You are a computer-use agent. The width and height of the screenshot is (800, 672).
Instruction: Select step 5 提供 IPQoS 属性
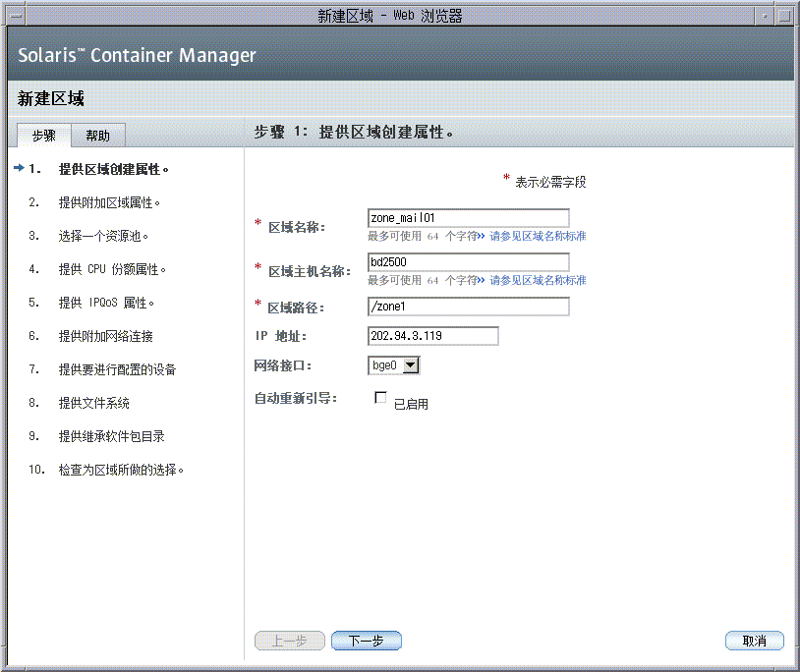(106, 303)
